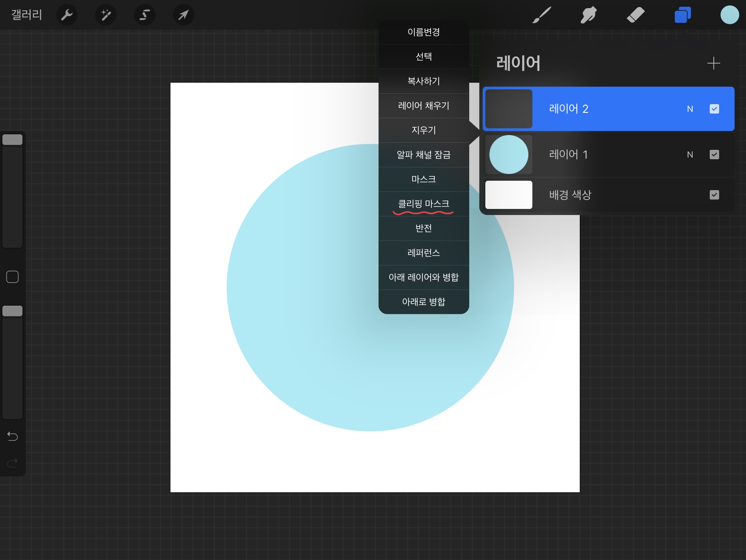Open blend mode N on 레이어 1
746x560 pixels.
(x=690, y=155)
